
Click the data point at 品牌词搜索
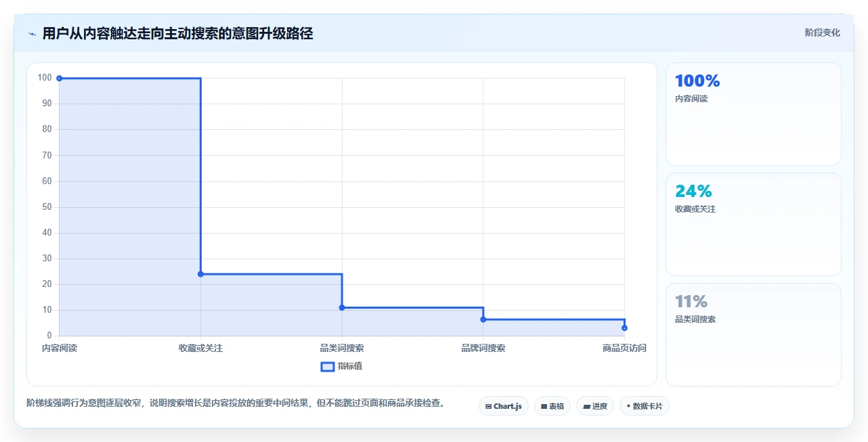pyautogui.click(x=483, y=319)
